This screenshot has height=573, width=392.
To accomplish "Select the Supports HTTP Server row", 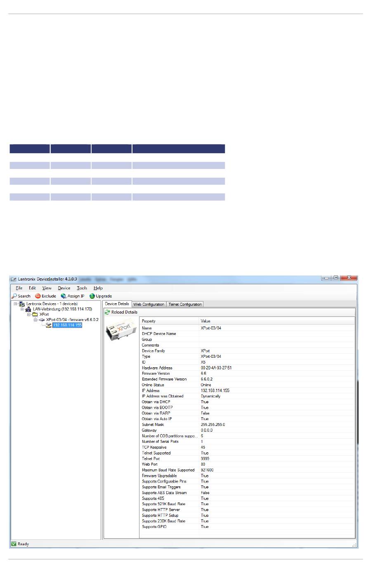I will (x=247, y=510).
